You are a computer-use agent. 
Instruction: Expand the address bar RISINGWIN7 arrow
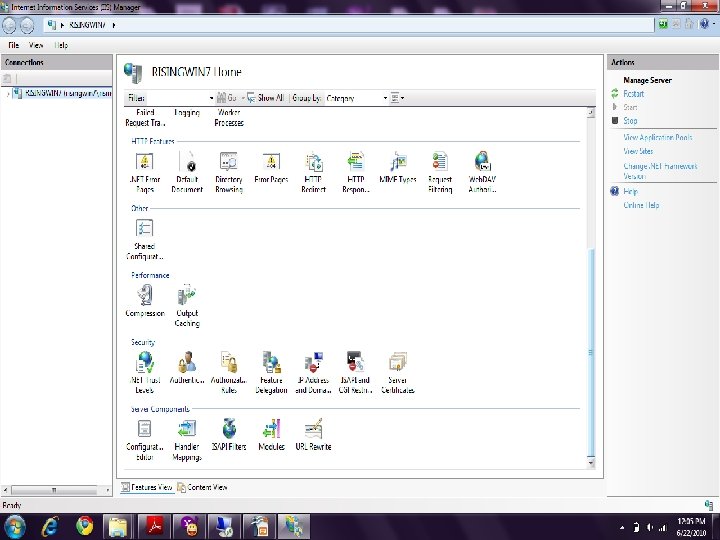coord(114,25)
